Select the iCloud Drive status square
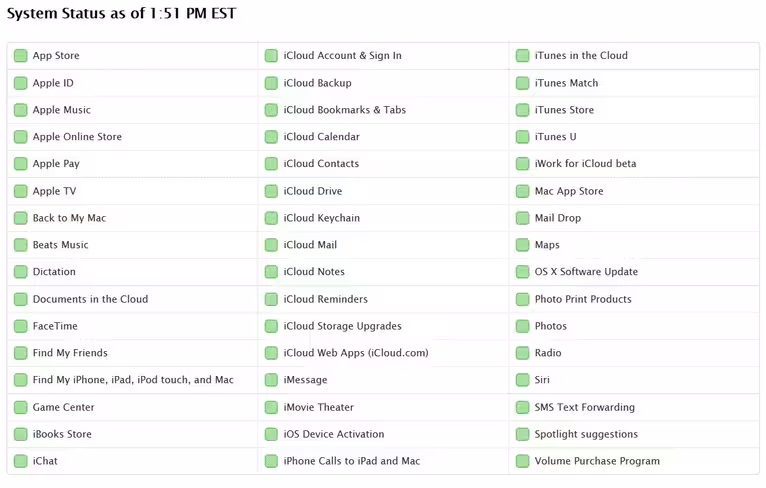766x488 pixels. (x=271, y=191)
